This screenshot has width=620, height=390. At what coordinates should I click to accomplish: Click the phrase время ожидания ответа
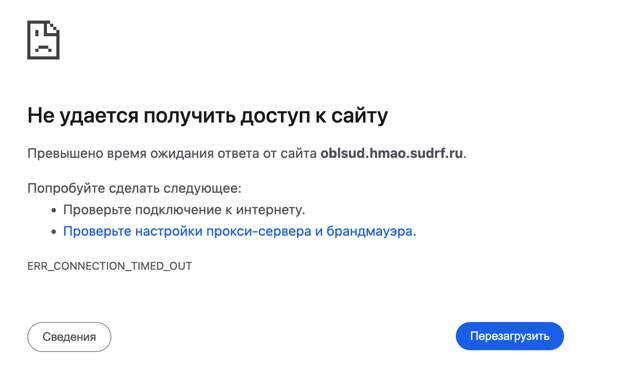coord(183,153)
